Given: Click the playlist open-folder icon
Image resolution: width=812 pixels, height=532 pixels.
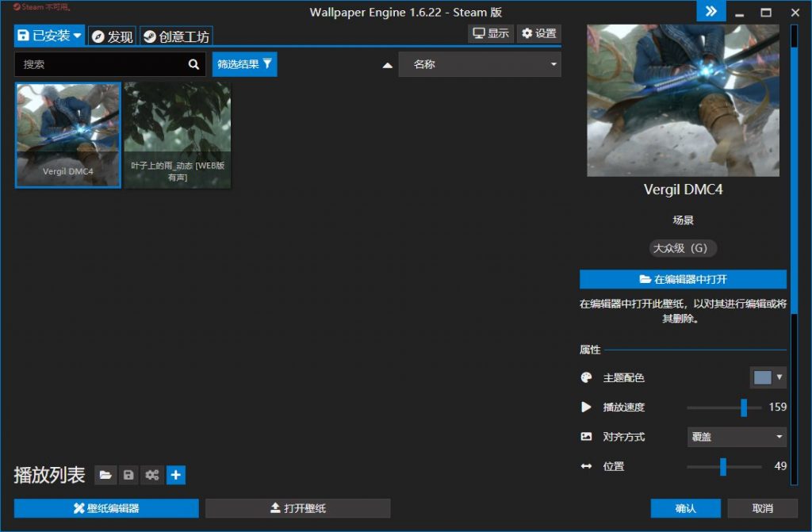Looking at the screenshot, I should (x=105, y=475).
